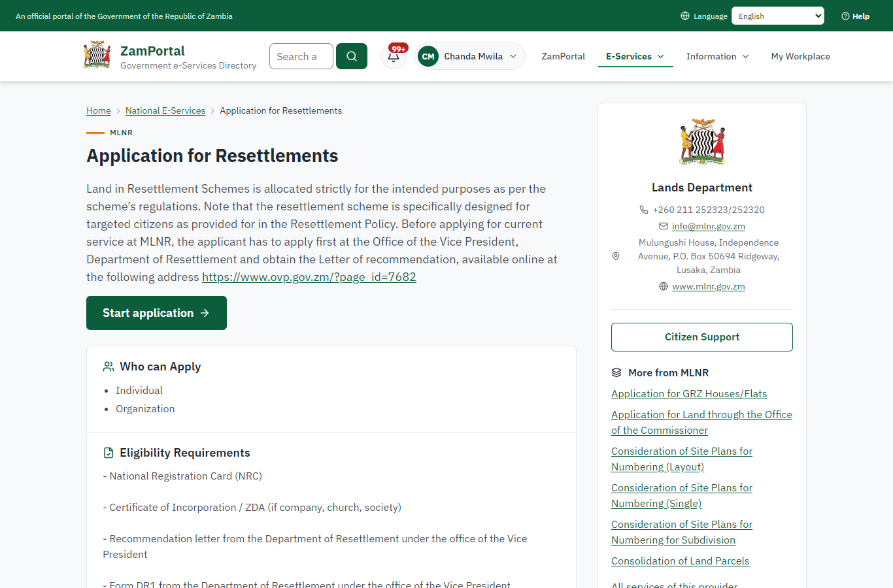
Task: Click the globe icon next to www.mlnr.gov.zm
Action: [664, 286]
